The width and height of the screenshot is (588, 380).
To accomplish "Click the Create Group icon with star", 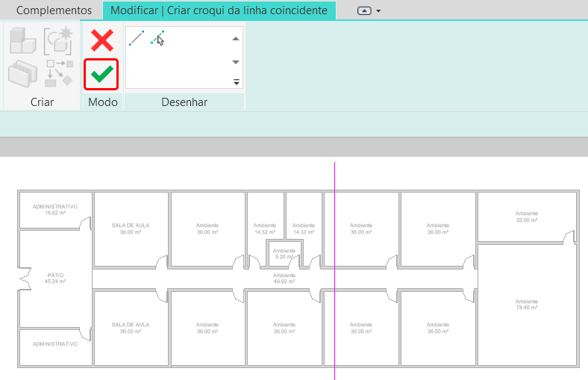I will coord(57,41).
